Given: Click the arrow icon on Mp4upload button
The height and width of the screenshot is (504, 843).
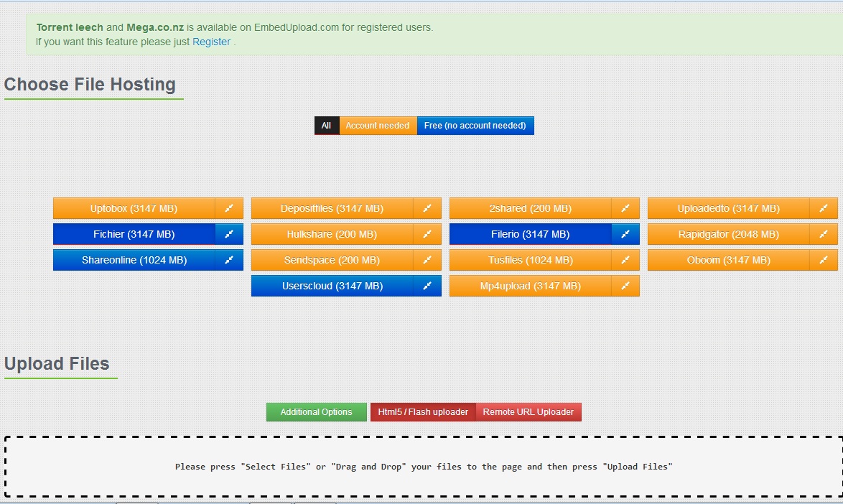Looking at the screenshot, I should click(x=626, y=285).
